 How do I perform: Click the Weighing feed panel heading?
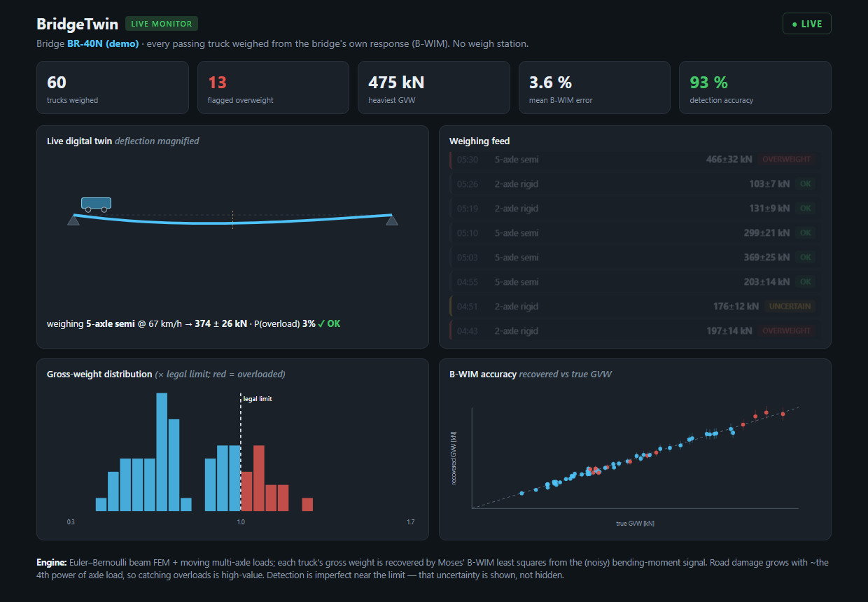click(x=479, y=141)
